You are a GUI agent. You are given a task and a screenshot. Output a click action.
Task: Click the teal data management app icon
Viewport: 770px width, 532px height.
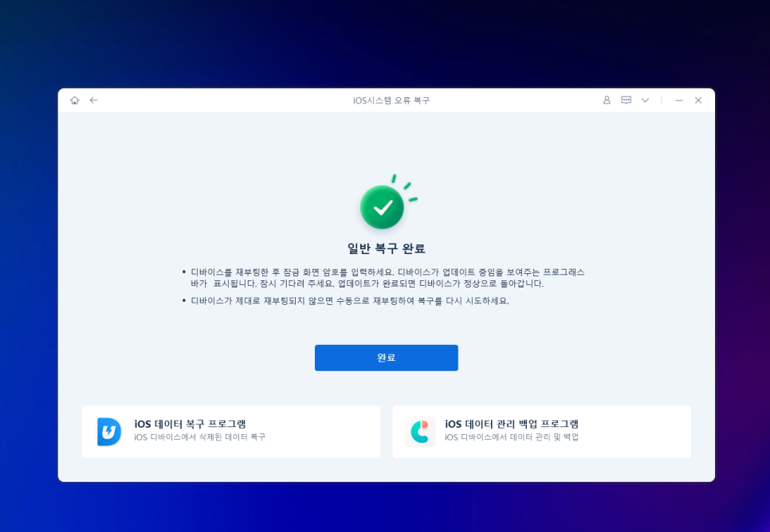point(420,432)
